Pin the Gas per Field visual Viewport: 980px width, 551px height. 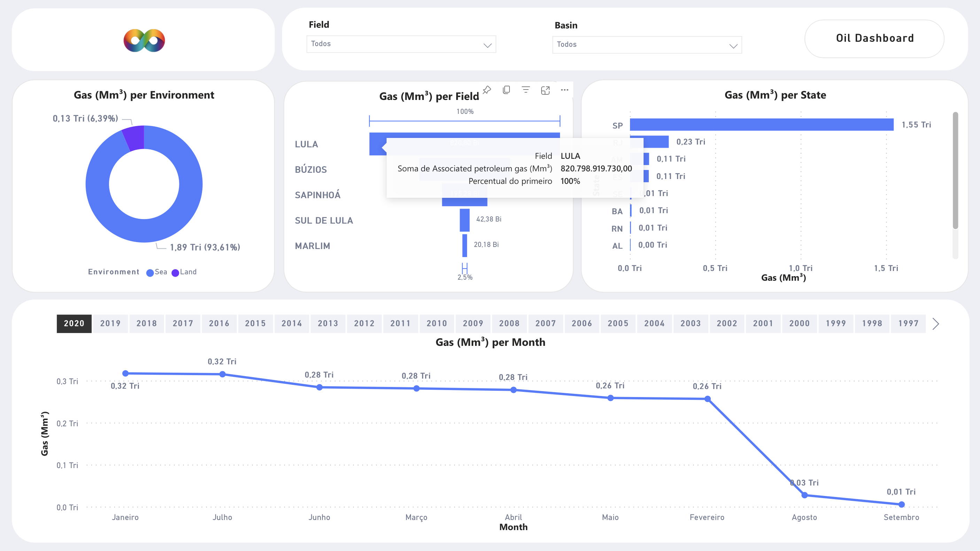[487, 90]
